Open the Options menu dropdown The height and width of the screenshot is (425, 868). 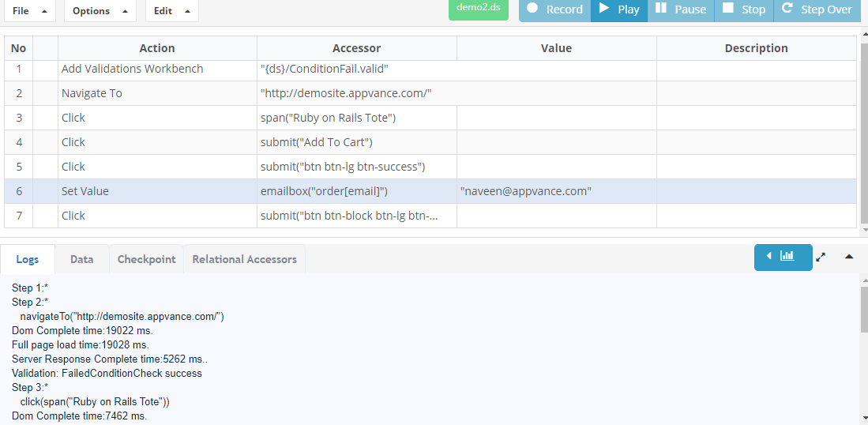click(x=100, y=10)
